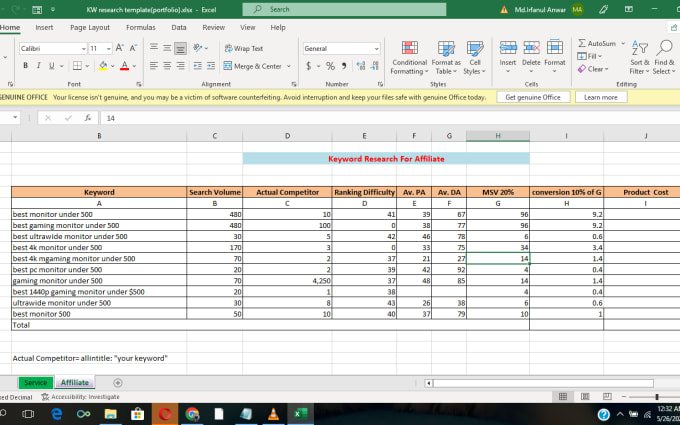
Task: Click Accessibility: Investigate in status bar
Action: click(81, 397)
